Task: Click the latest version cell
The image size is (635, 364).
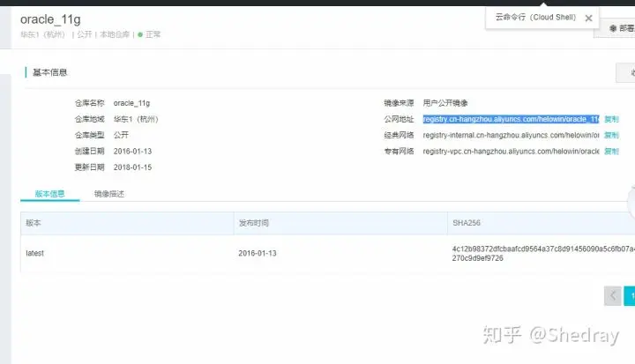Action: (x=34, y=253)
